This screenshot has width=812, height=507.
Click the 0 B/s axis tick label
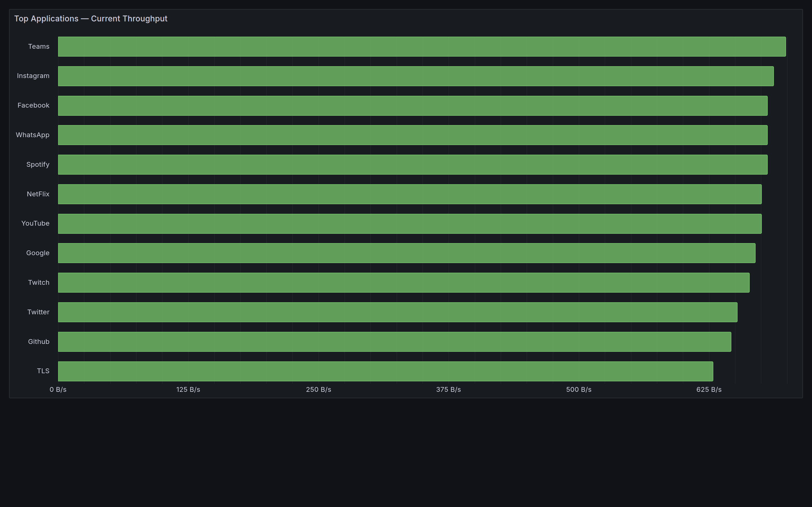[58, 390]
